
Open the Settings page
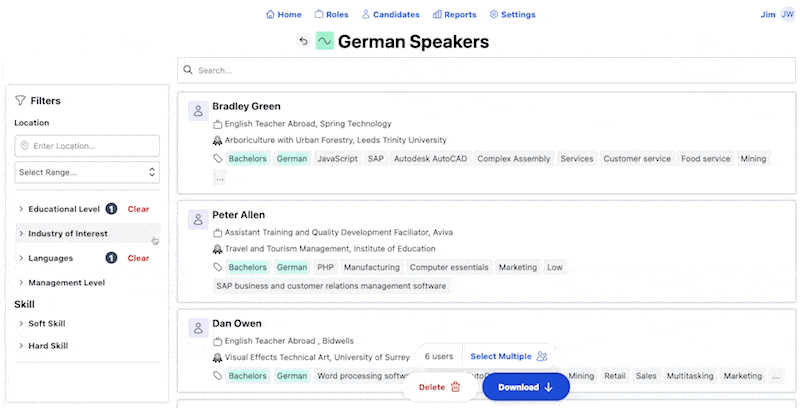click(x=512, y=14)
